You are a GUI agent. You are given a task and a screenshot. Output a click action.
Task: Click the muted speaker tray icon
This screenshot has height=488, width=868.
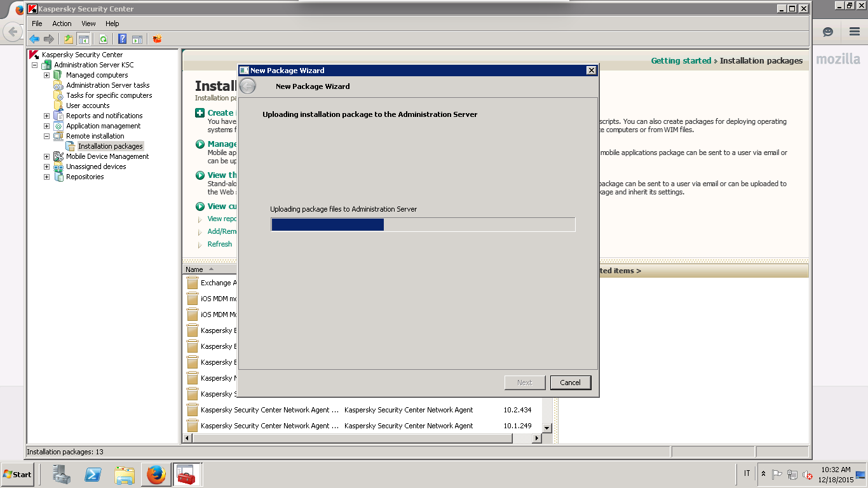coord(808,474)
